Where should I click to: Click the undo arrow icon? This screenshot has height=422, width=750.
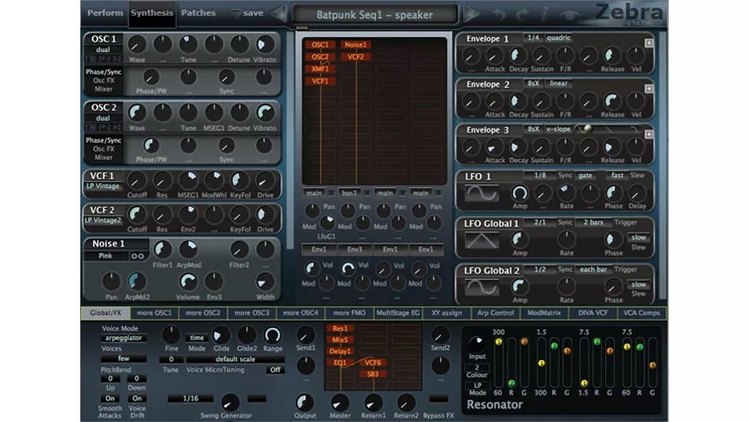coord(499,14)
